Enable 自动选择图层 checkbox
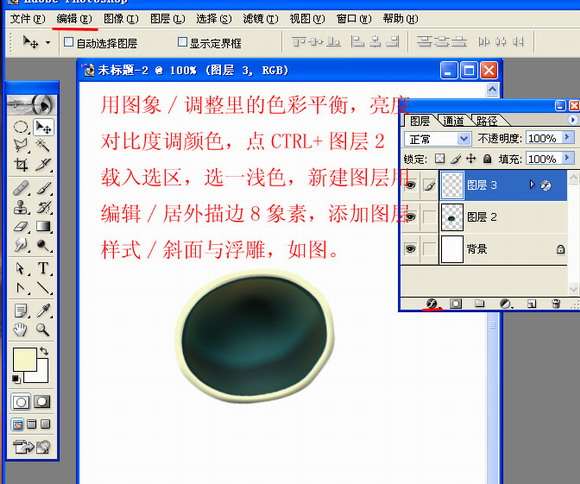This screenshot has width=580, height=484. point(68,42)
